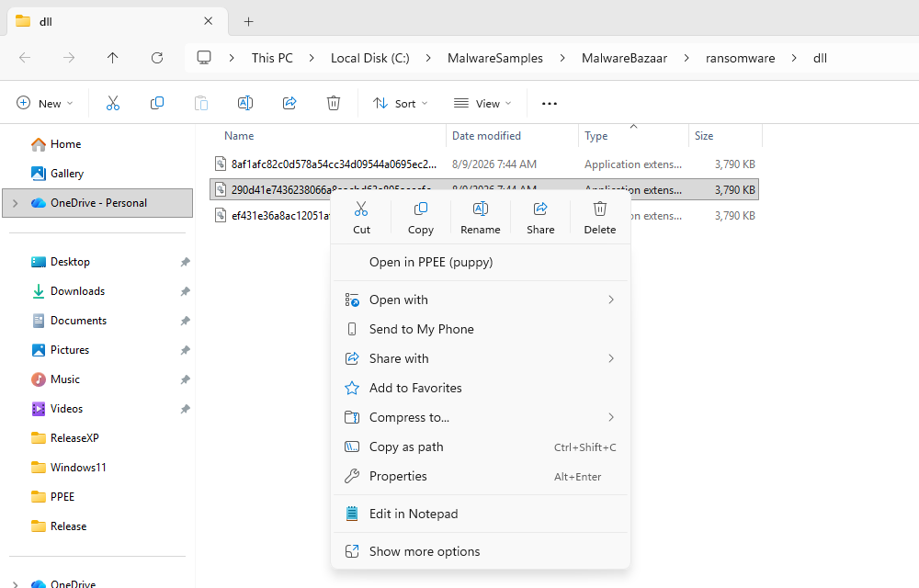Select Show more options
The width and height of the screenshot is (919, 588).
click(x=481, y=551)
